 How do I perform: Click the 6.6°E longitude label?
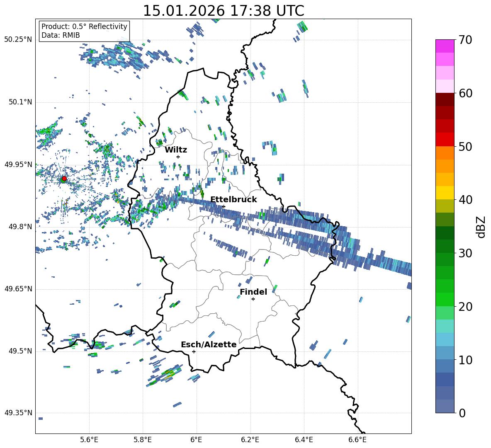pos(357,440)
